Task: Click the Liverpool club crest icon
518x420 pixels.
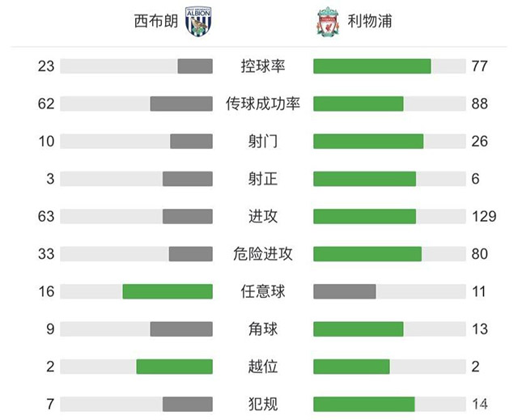Action: pyautogui.click(x=324, y=21)
